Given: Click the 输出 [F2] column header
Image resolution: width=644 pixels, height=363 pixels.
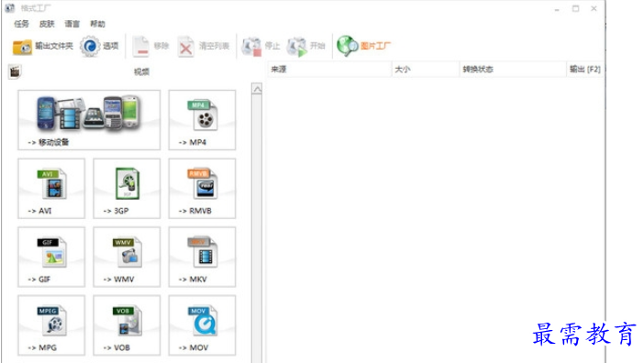Looking at the screenshot, I should coord(585,69).
